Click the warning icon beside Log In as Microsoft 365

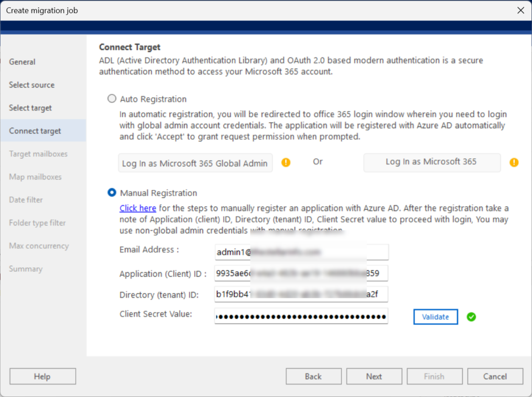(514, 163)
